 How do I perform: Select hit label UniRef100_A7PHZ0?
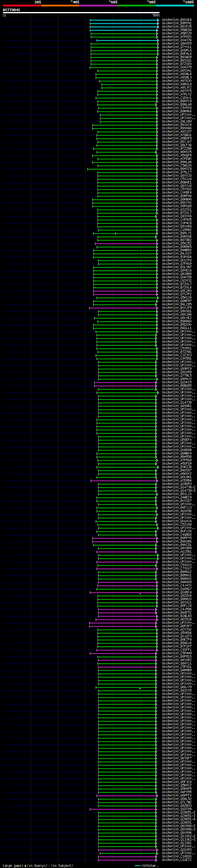tap(177, 37)
